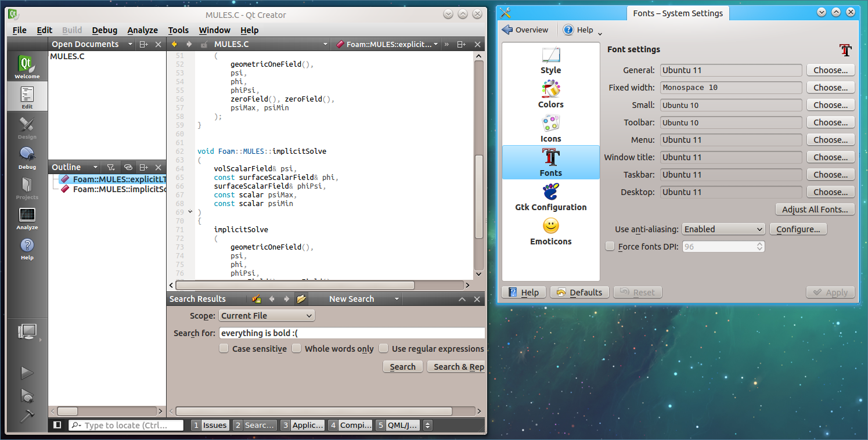Open the Debug menu

(x=105, y=30)
